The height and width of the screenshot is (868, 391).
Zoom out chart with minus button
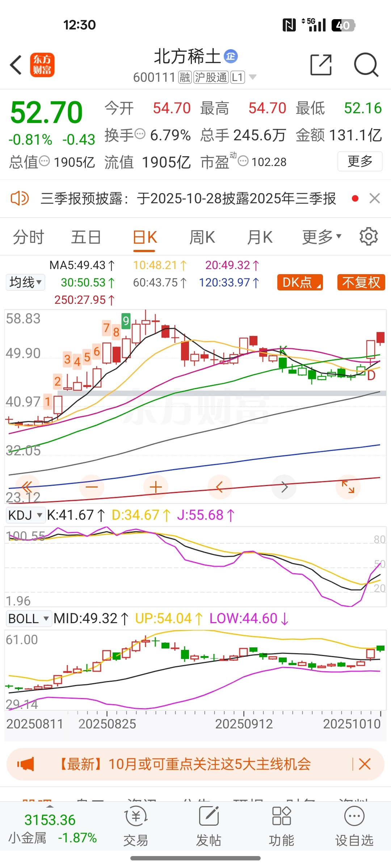[x=92, y=487]
